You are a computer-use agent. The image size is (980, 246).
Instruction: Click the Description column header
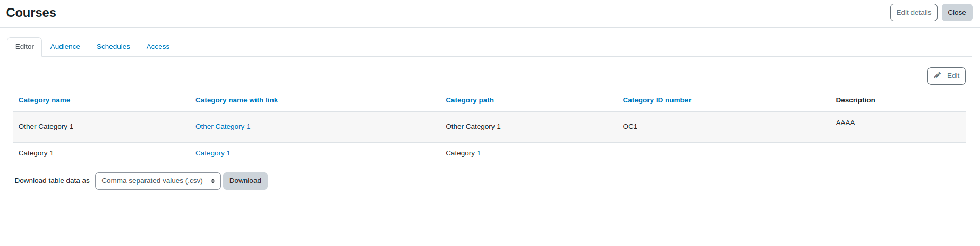[855, 100]
